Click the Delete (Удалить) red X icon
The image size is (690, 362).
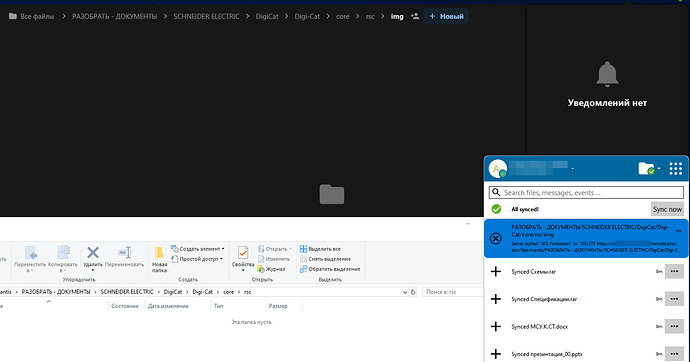(93, 252)
